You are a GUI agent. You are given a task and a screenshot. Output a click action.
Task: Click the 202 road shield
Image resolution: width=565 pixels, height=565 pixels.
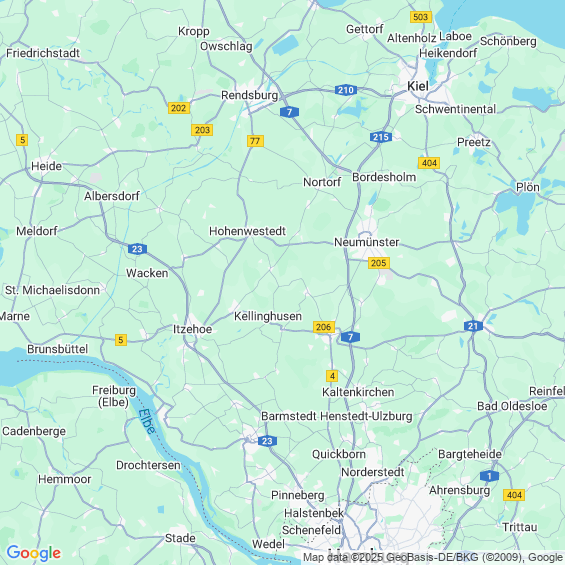[x=179, y=108]
